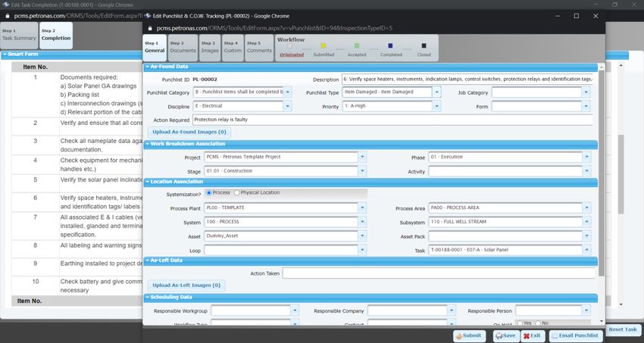This screenshot has height=343, width=644.
Task: Open the Step 4 Custom tab
Action: 233,48
